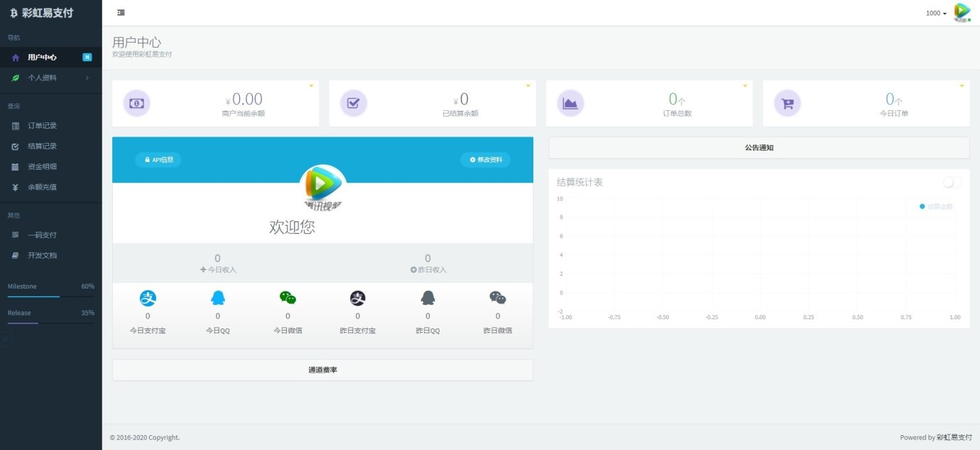
Task: Click the Release 35% progress bar
Action: 51,323
